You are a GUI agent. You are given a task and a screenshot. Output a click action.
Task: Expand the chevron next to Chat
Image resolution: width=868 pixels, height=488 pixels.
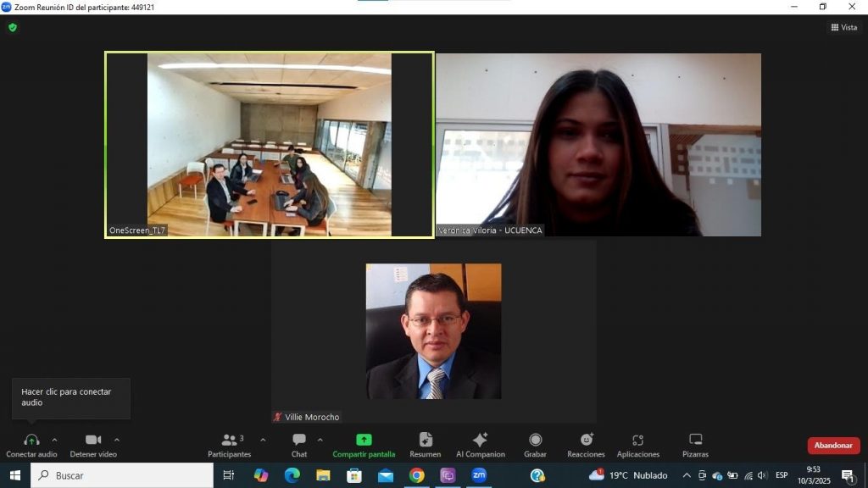(320, 440)
